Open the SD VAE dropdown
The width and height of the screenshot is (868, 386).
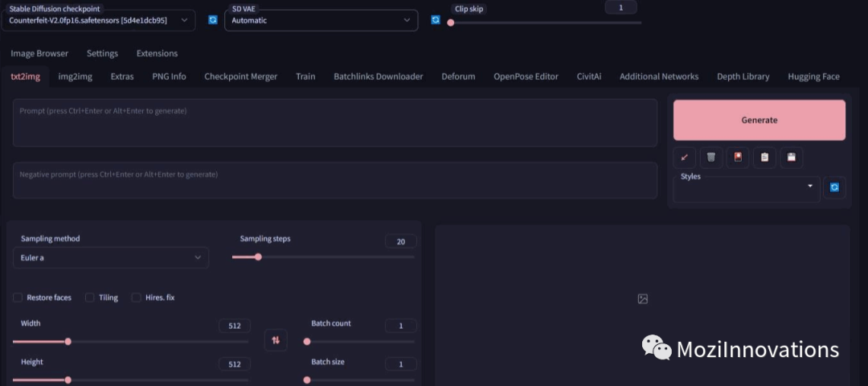(x=321, y=20)
